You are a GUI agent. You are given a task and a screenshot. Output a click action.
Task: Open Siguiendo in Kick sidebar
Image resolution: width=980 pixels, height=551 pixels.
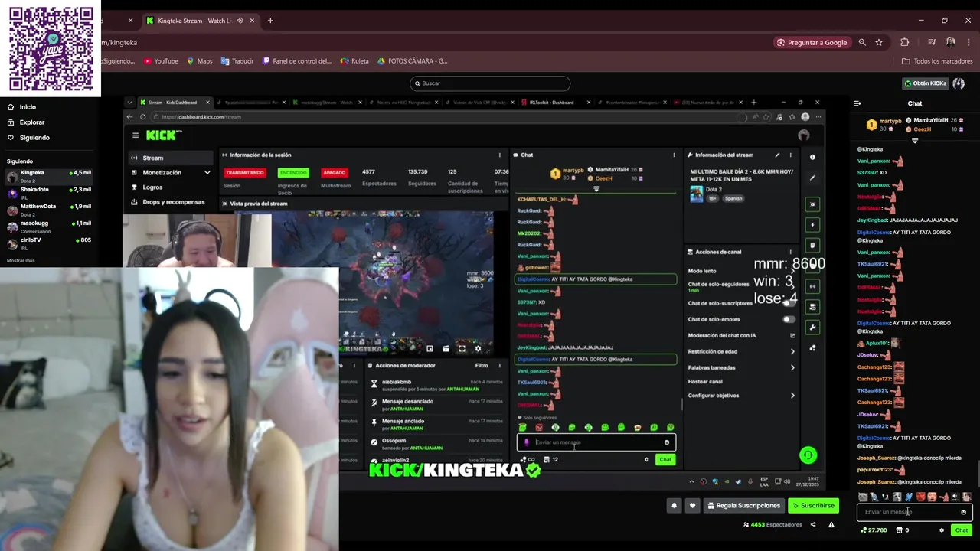[x=28, y=138]
